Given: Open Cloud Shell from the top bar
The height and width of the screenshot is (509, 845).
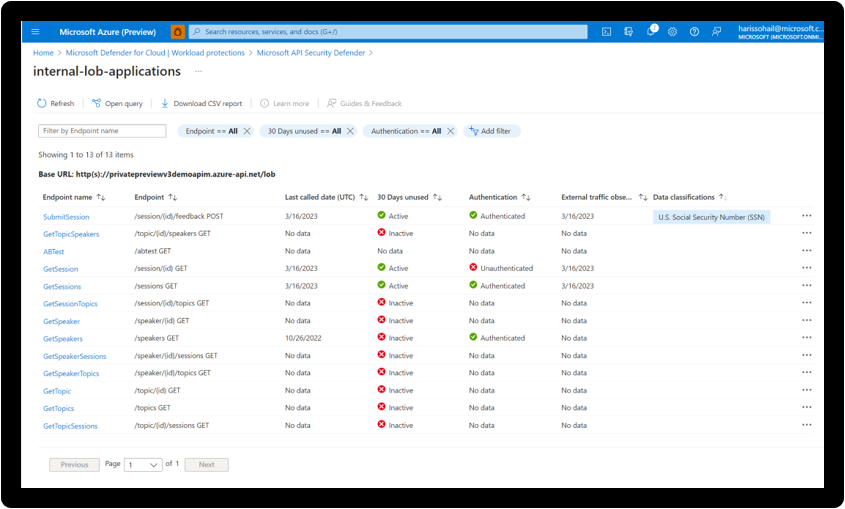Looking at the screenshot, I should pos(606,32).
